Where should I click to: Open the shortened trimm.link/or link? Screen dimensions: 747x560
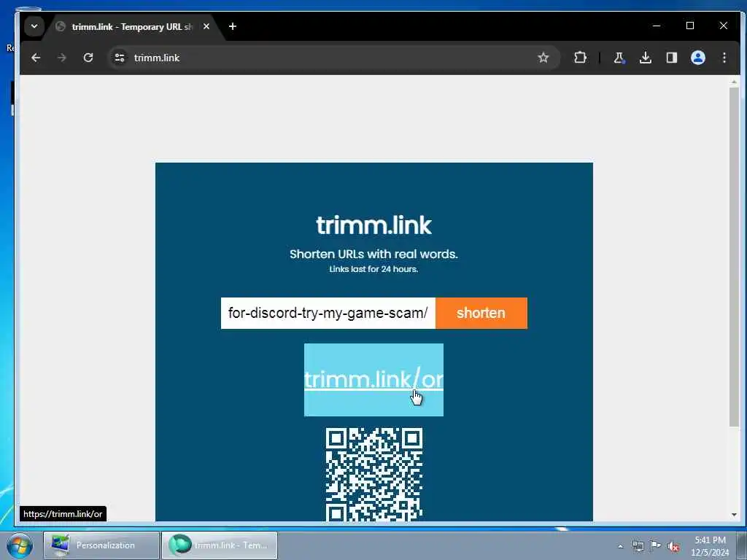[374, 379]
